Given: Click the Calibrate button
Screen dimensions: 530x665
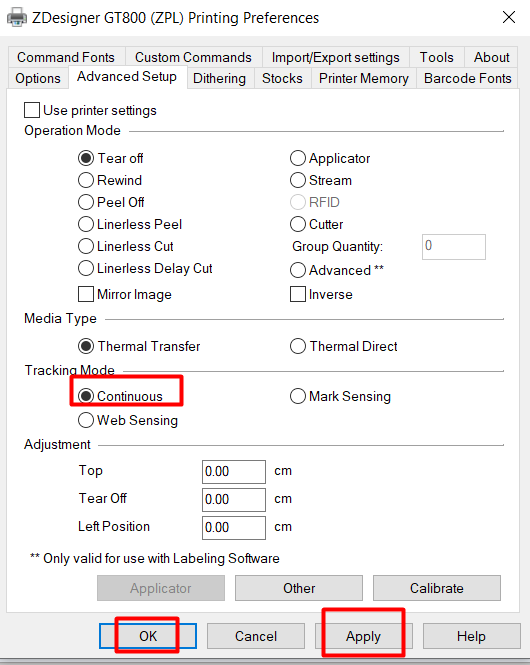Looking at the screenshot, I should pos(437,588).
